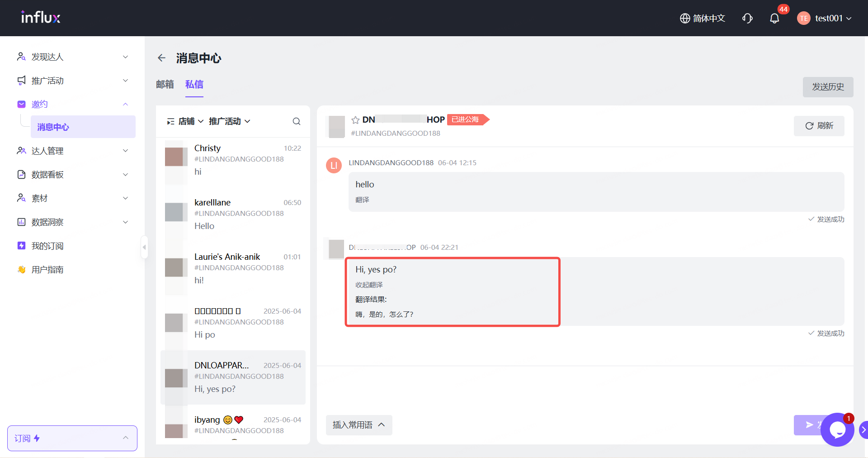This screenshot has height=458, width=868.
Task: Click the 刷新 refresh button
Action: point(819,126)
